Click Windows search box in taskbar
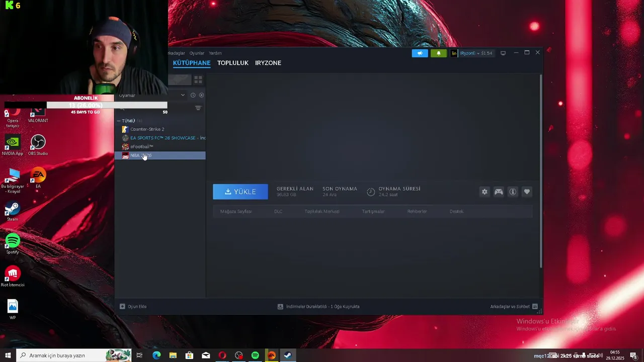The height and width of the screenshot is (362, 644). point(73,355)
